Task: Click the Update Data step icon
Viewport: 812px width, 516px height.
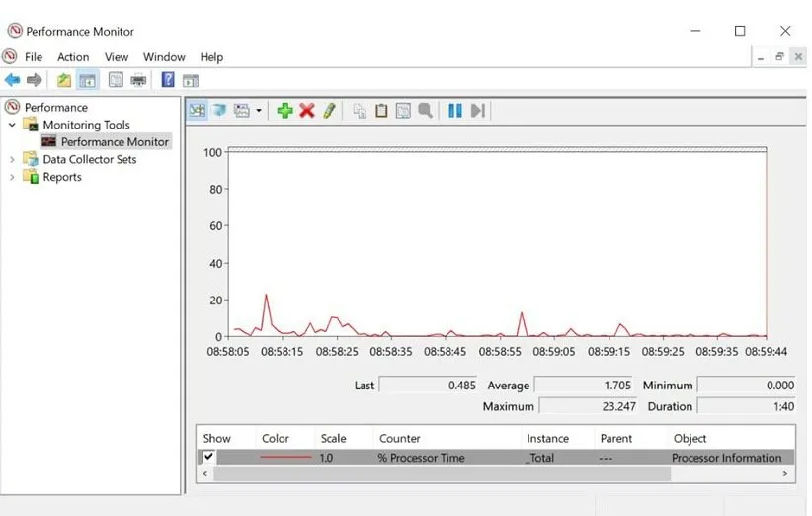Action: tap(477, 111)
